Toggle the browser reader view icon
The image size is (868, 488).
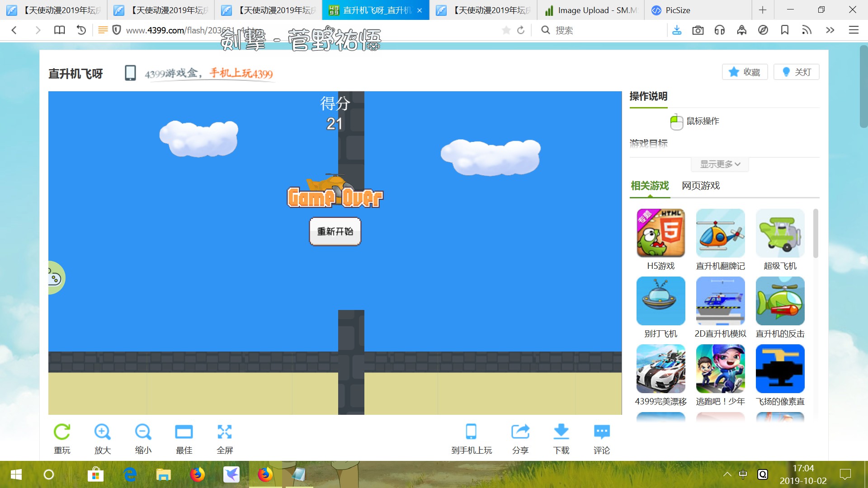[103, 30]
